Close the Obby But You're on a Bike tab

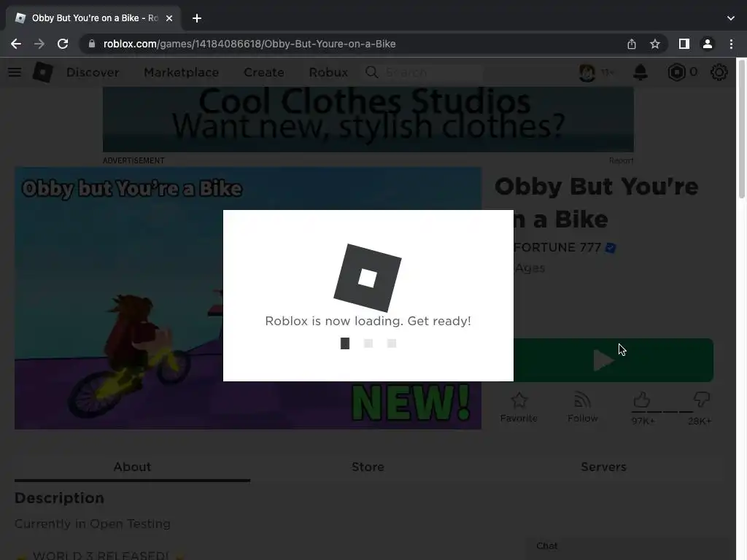[169, 18]
